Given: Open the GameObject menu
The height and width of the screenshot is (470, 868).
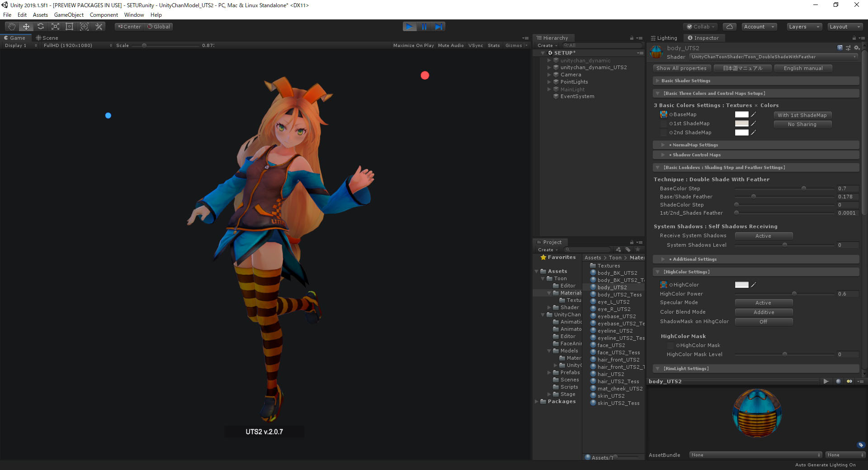Looking at the screenshot, I should [x=69, y=15].
